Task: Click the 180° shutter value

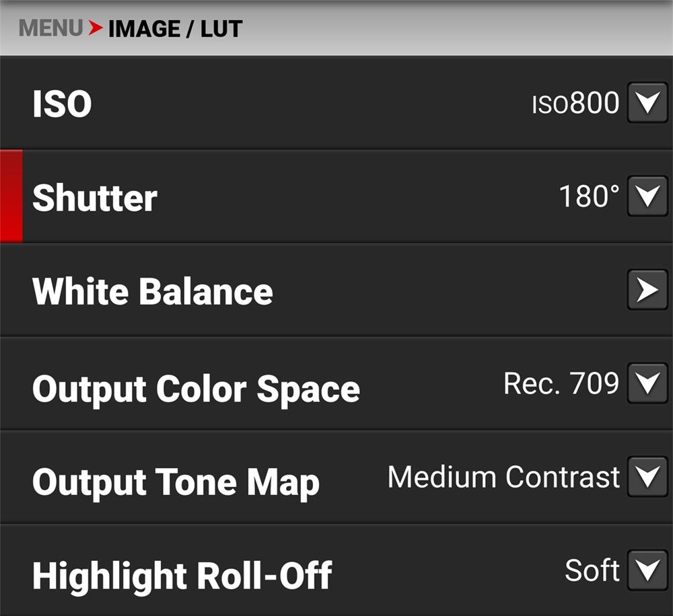Action: 589,197
